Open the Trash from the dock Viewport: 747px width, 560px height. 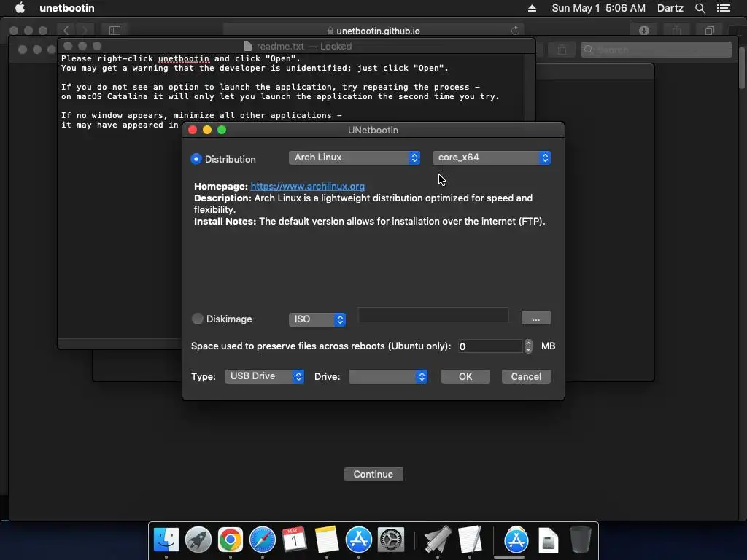click(x=580, y=540)
